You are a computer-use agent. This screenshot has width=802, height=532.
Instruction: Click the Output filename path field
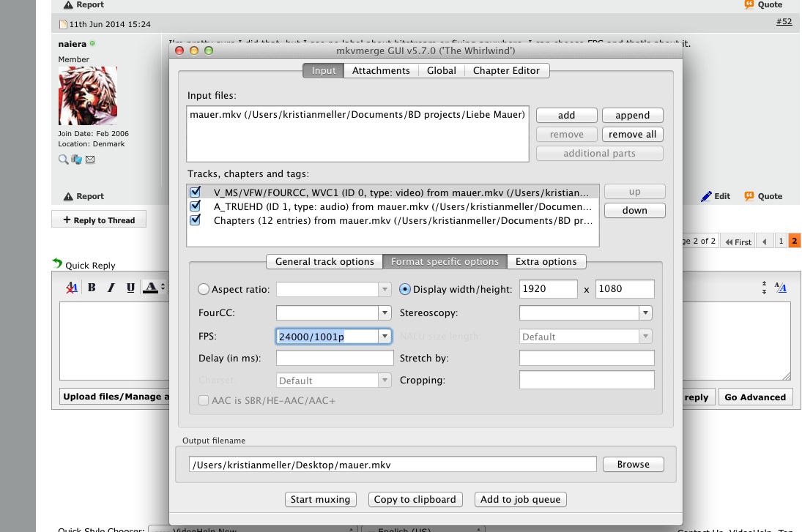(x=393, y=464)
